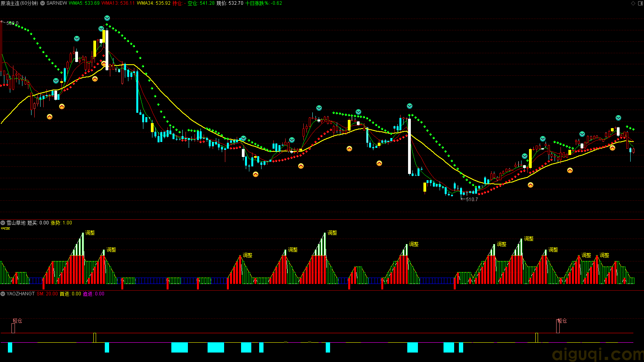644x362 pixels.
Task: Select the SARNEW indicator name
Action: [x=57, y=3]
